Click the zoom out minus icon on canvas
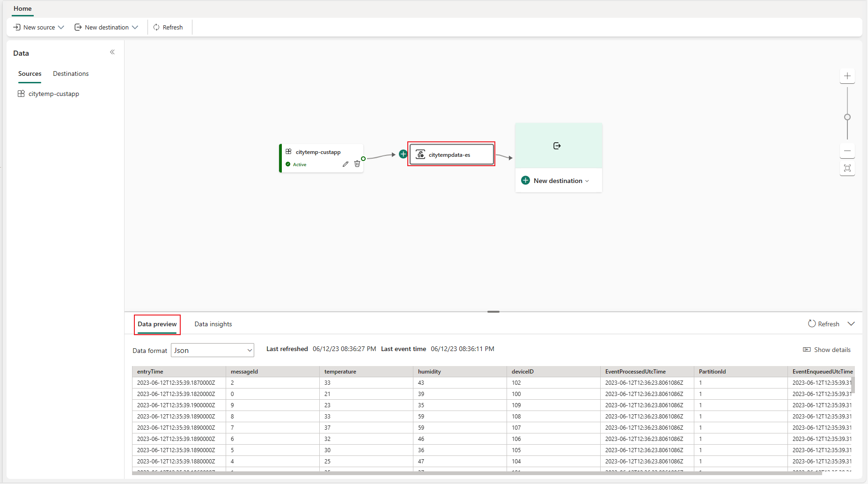This screenshot has height=484, width=868. (847, 151)
